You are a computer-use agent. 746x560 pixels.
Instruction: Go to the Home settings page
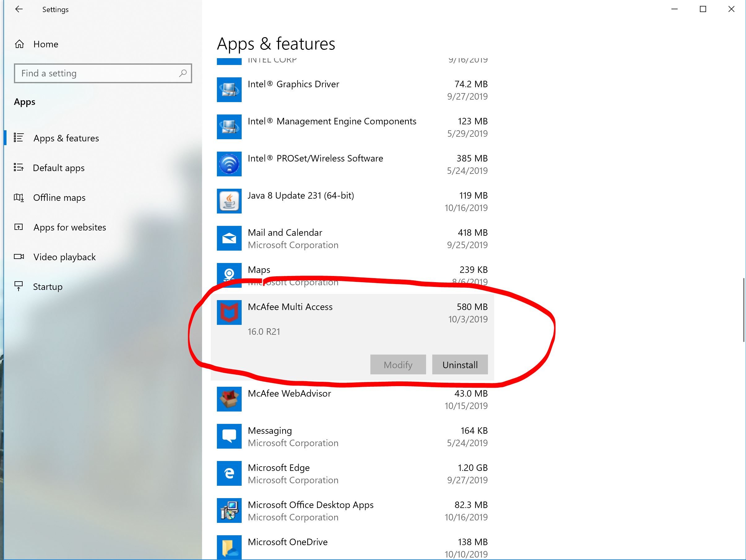(45, 44)
